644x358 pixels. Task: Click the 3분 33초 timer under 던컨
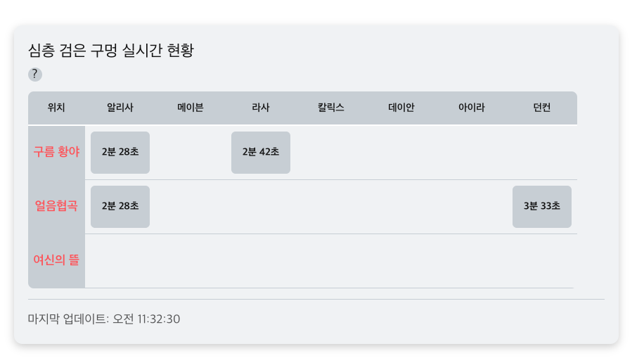click(x=542, y=207)
